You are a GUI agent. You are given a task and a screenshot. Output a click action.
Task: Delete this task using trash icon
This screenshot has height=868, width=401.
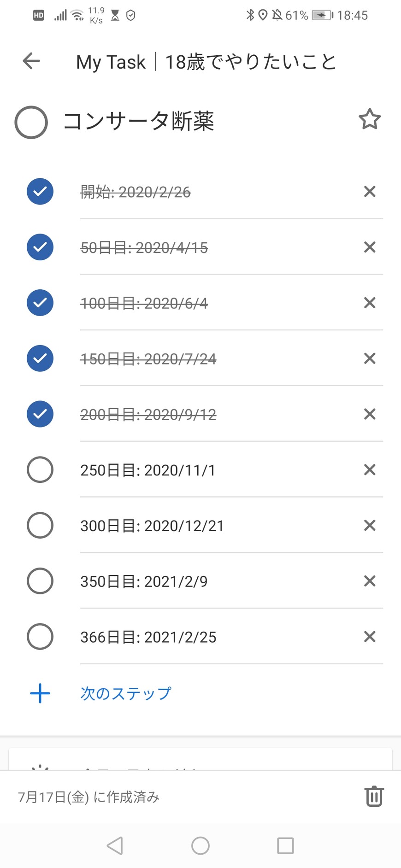374,796
